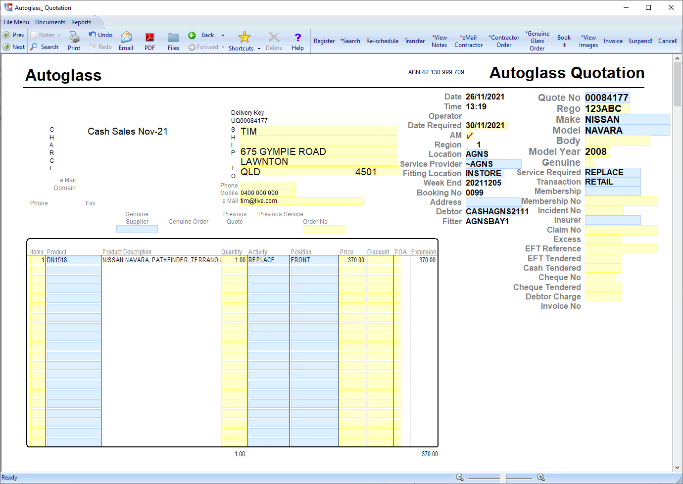Go to the next record with Next

pyautogui.click(x=14, y=47)
